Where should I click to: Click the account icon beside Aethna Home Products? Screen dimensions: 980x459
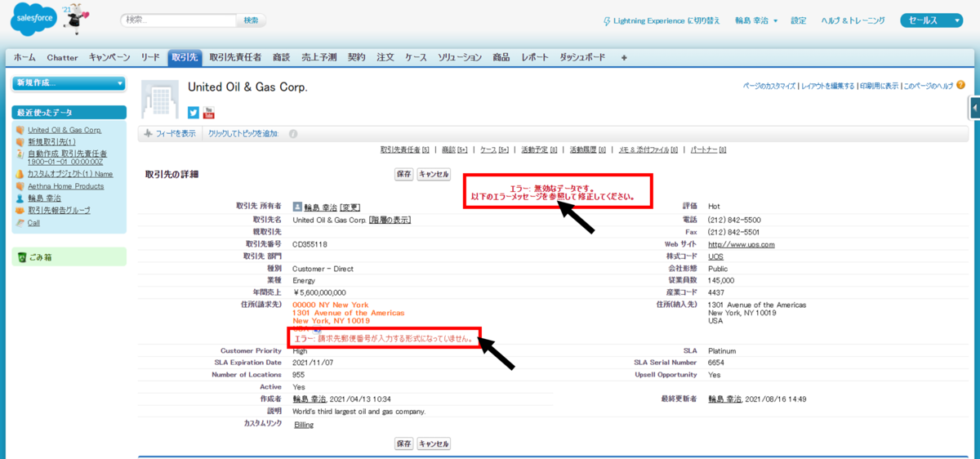coord(20,186)
